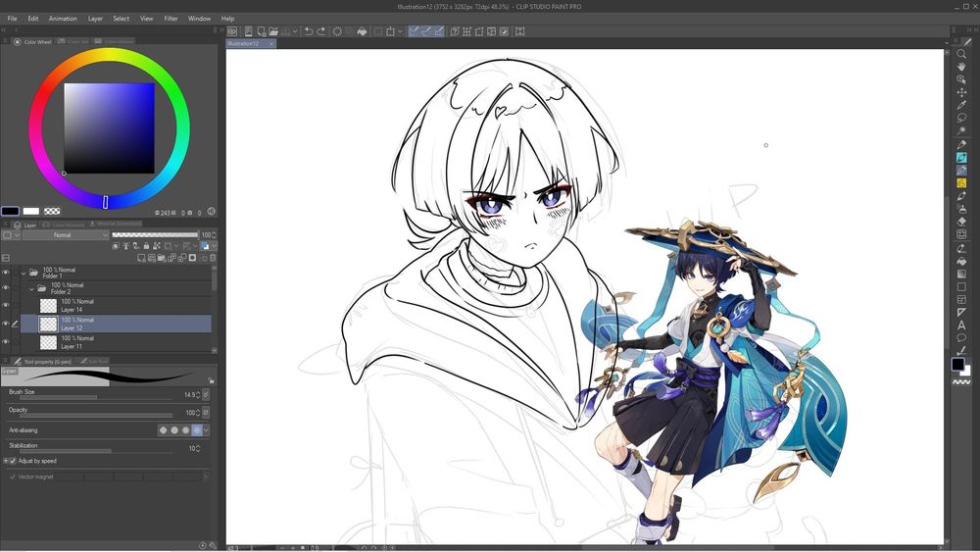Open the Layer menu

pyautogui.click(x=95, y=19)
